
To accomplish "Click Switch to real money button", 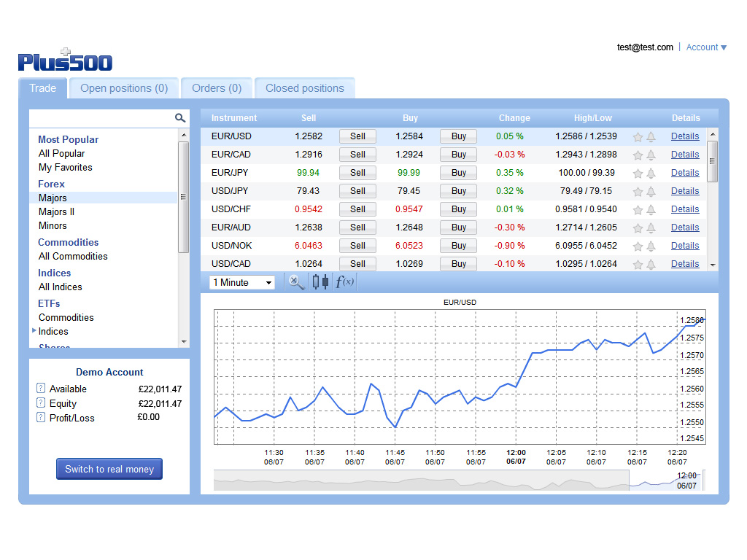I will click(109, 469).
